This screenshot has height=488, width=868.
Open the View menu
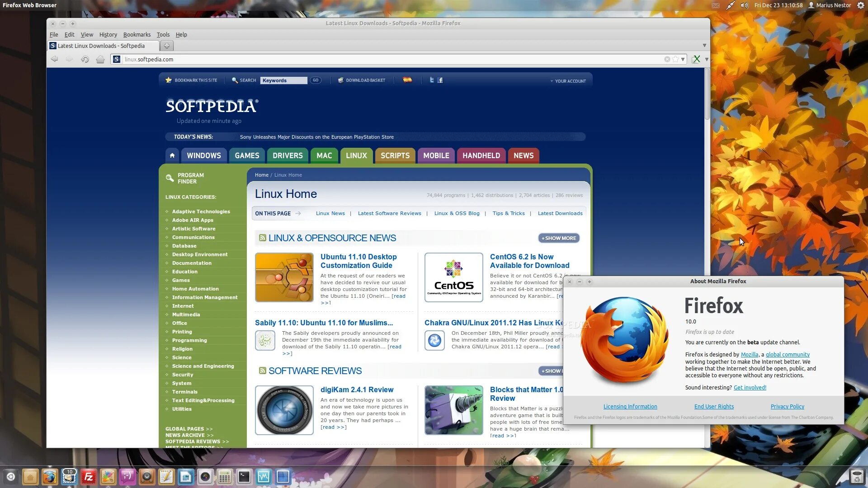coord(87,34)
